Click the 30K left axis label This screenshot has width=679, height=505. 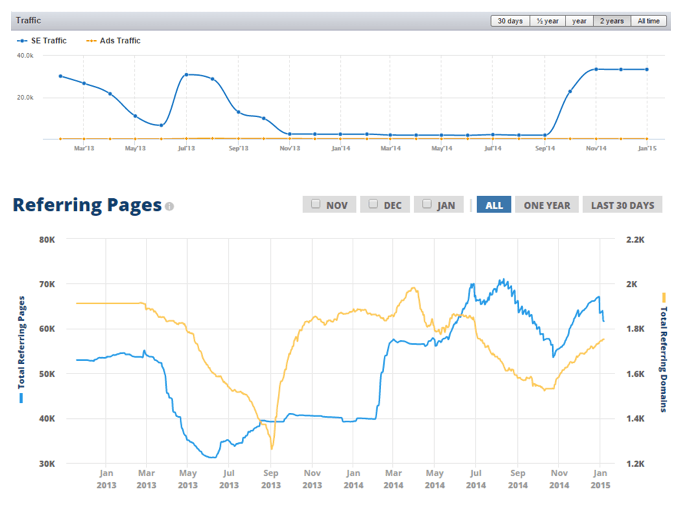(x=47, y=463)
